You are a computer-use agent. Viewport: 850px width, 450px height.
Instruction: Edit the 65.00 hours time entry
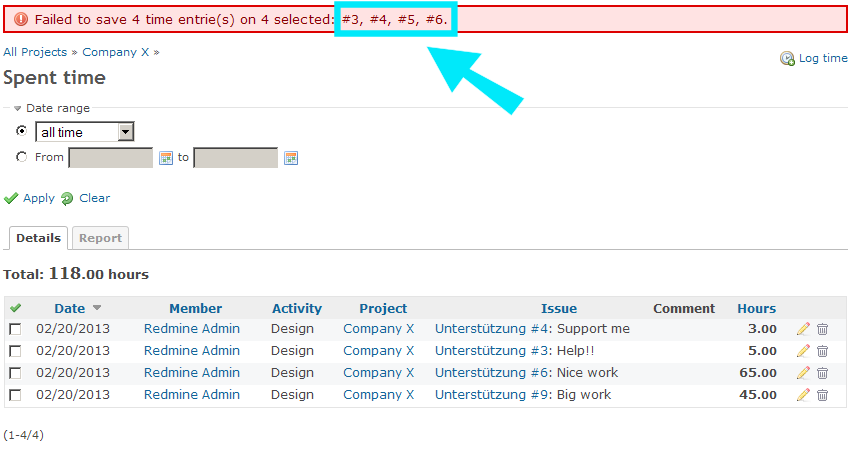pos(803,373)
